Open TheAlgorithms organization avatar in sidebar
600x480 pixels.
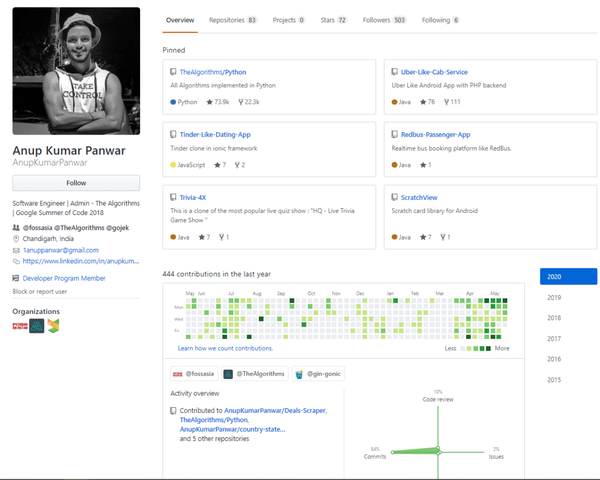click(36, 325)
